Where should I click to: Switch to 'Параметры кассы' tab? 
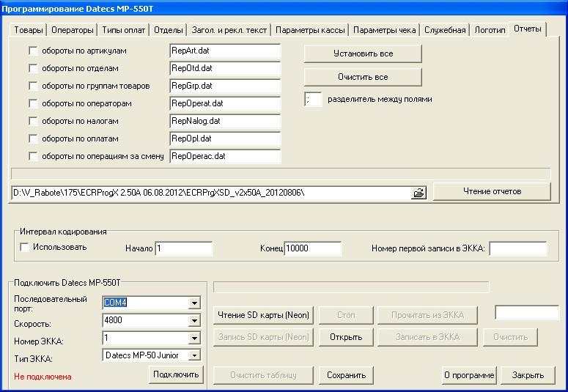point(310,30)
